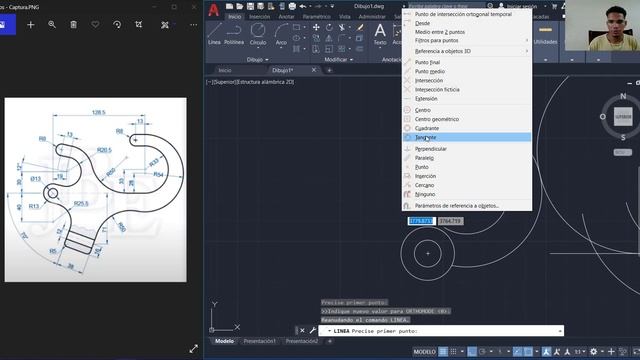The image size is (640, 360).
Task: Click the Fillet (Empalme) tool icon
Action: pos(342,38)
